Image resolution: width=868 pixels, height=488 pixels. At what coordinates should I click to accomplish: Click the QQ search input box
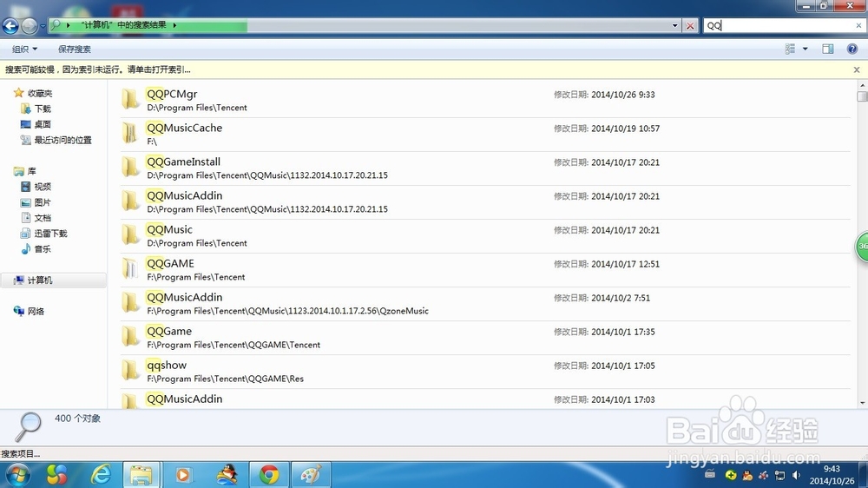pyautogui.click(x=779, y=25)
